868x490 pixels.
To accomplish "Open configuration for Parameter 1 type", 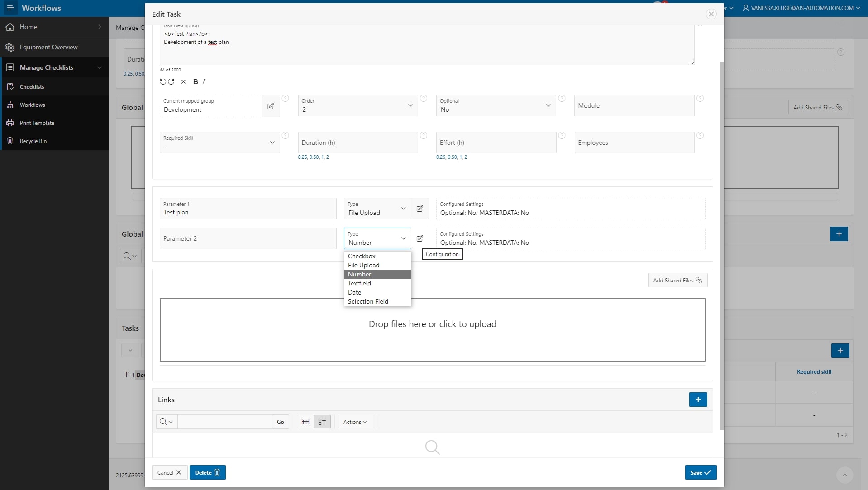I will coord(420,209).
